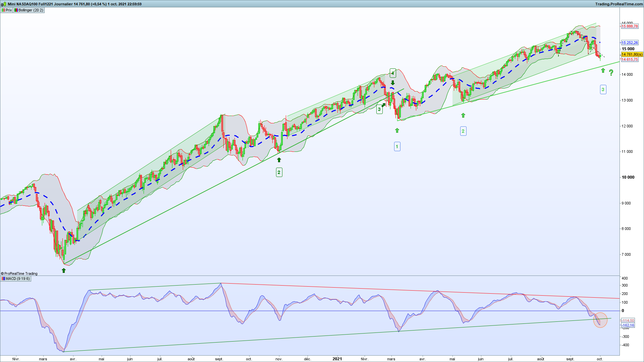Click the 2021 year marker on time axis

click(337, 359)
